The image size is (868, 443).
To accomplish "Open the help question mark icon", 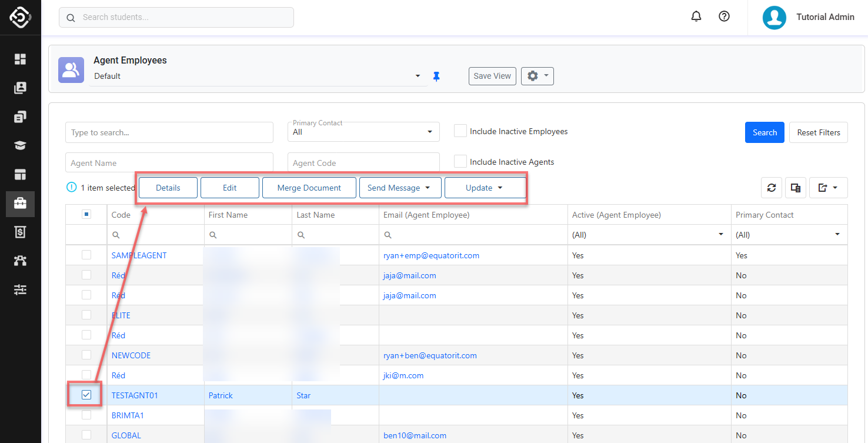I will pos(725,16).
